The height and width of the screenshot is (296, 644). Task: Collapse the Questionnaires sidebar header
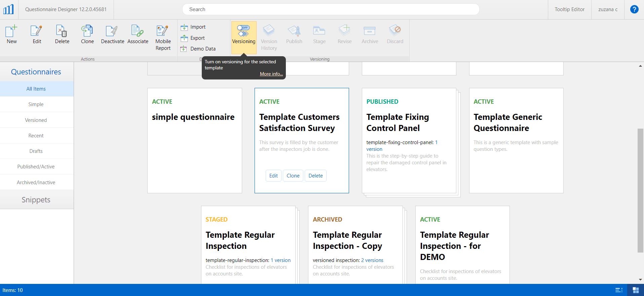click(36, 72)
